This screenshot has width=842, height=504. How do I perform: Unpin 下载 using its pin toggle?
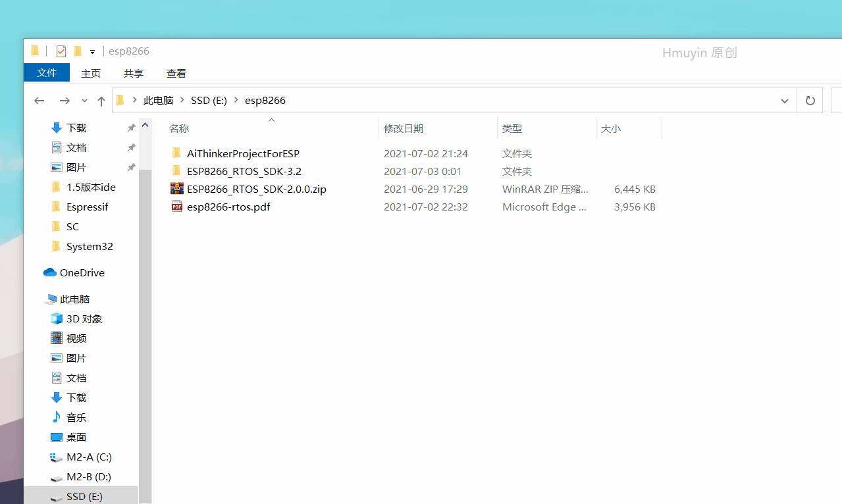click(131, 127)
